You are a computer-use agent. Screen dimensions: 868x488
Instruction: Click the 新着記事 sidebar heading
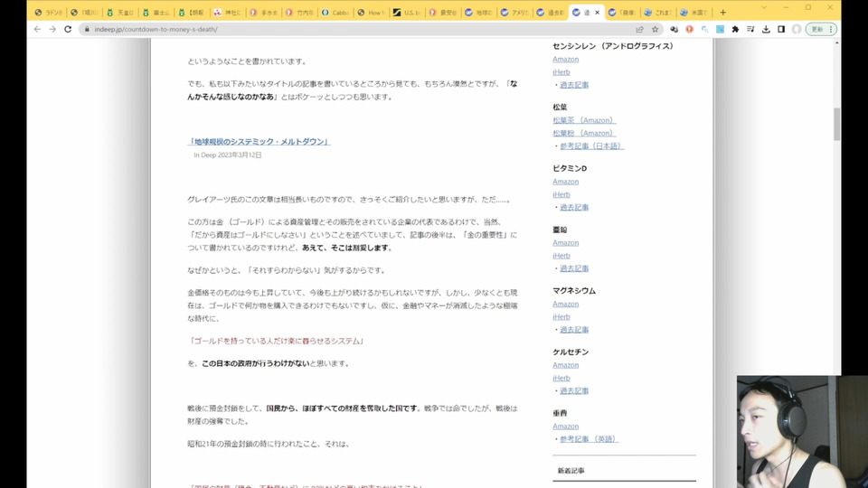point(571,471)
